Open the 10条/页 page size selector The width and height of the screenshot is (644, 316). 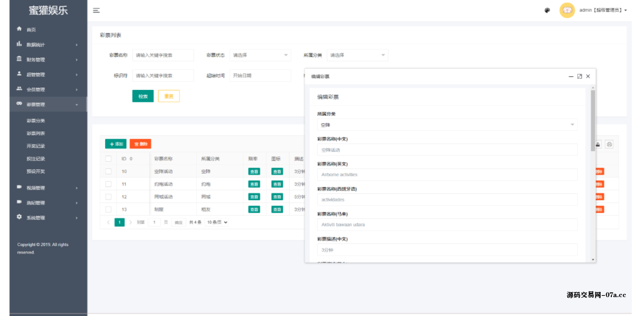coord(217,222)
